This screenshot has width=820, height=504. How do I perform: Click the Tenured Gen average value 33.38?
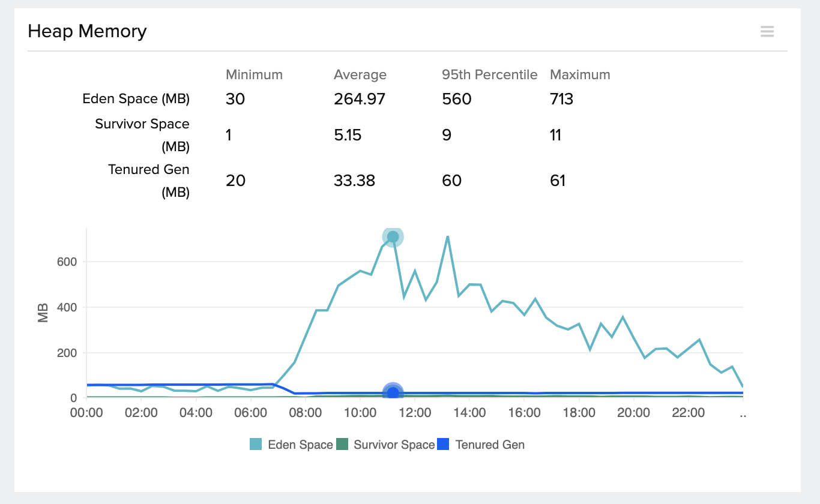pos(355,181)
